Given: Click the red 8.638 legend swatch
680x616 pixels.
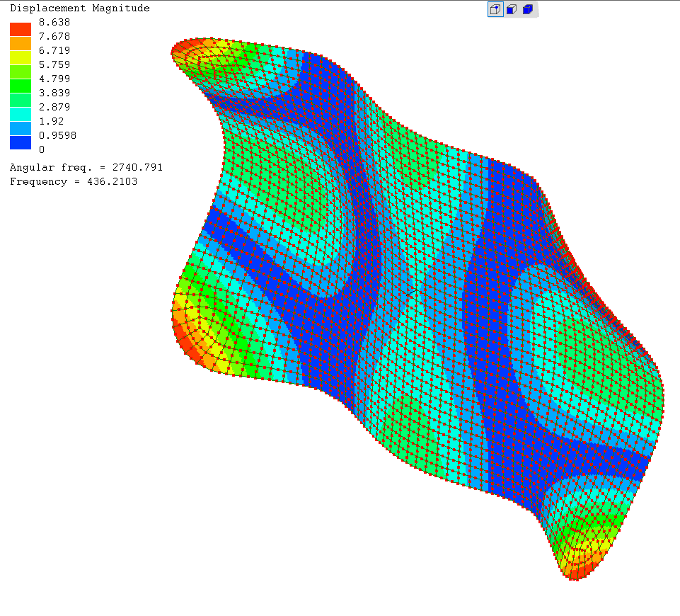Looking at the screenshot, I should pyautogui.click(x=21, y=29).
